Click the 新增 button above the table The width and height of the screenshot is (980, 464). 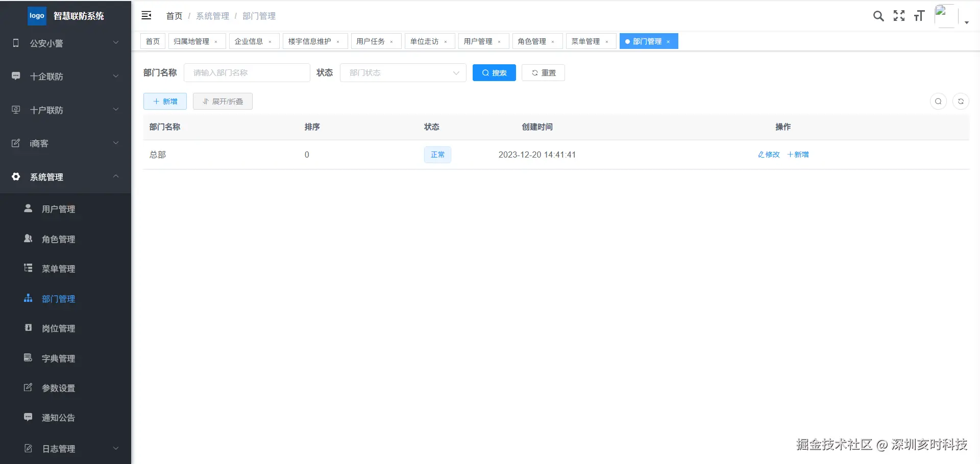click(x=165, y=101)
